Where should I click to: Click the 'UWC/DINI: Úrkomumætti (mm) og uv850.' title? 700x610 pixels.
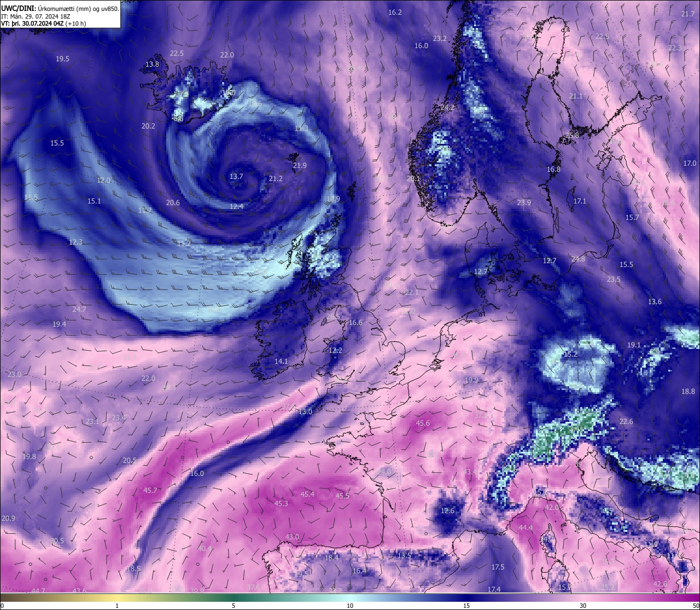pyautogui.click(x=60, y=9)
